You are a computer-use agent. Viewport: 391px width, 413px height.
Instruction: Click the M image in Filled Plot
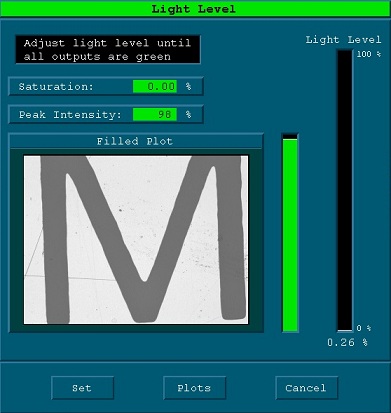136,240
